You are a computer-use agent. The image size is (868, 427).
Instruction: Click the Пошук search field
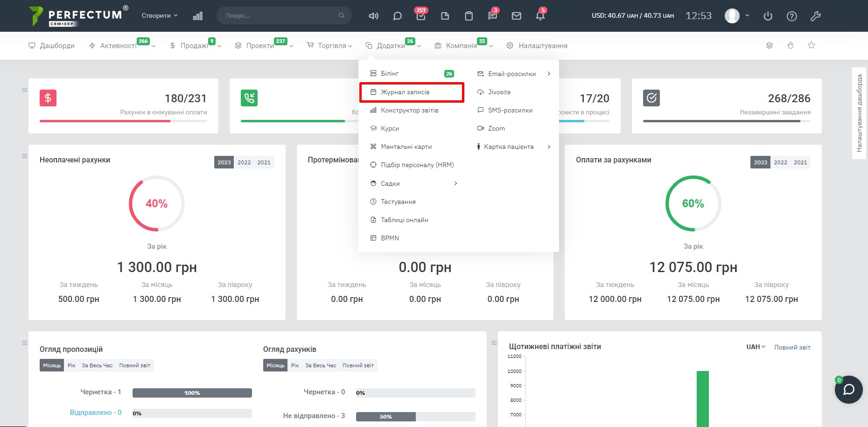pos(281,15)
